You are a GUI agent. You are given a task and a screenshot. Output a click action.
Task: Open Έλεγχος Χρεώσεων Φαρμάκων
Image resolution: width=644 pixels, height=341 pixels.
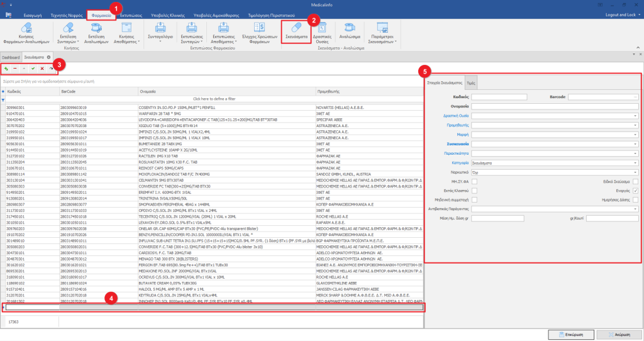tap(260, 28)
